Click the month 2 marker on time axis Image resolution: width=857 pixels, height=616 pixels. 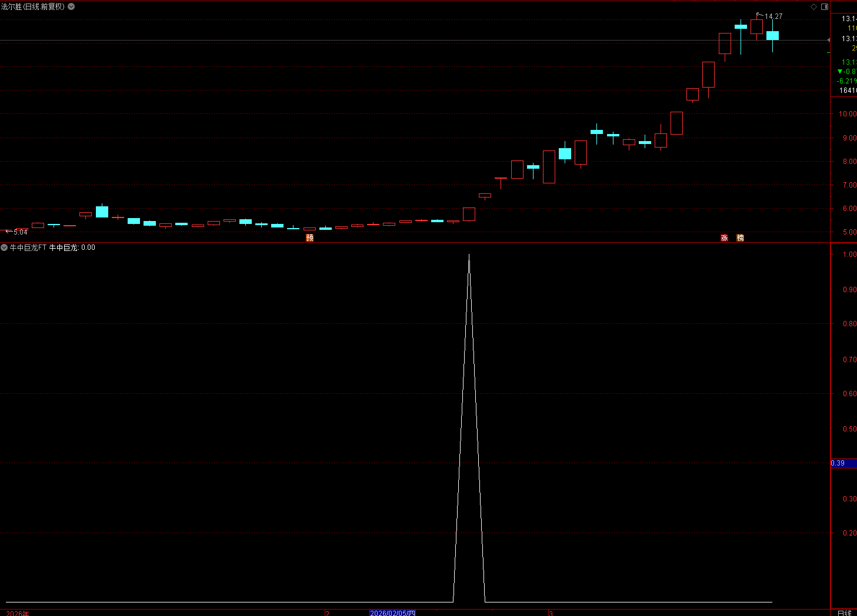coord(328,613)
